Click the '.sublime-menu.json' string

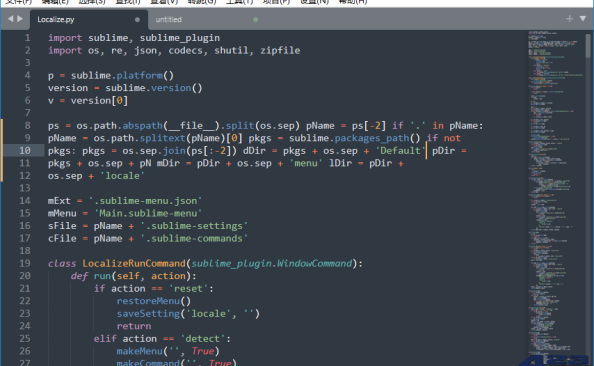tap(145, 201)
